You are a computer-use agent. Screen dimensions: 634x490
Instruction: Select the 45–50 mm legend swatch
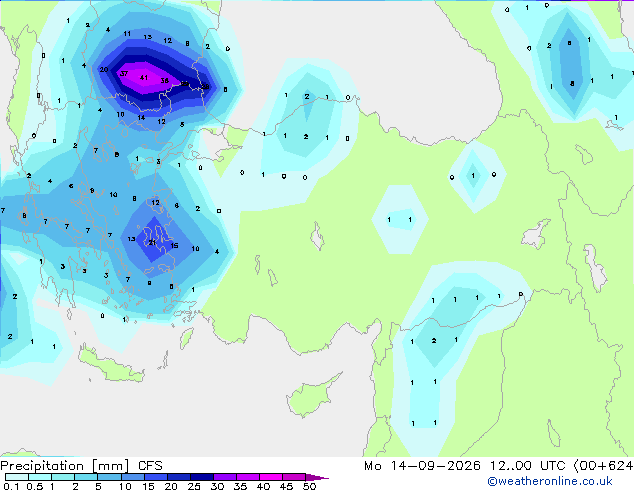pos(294,477)
